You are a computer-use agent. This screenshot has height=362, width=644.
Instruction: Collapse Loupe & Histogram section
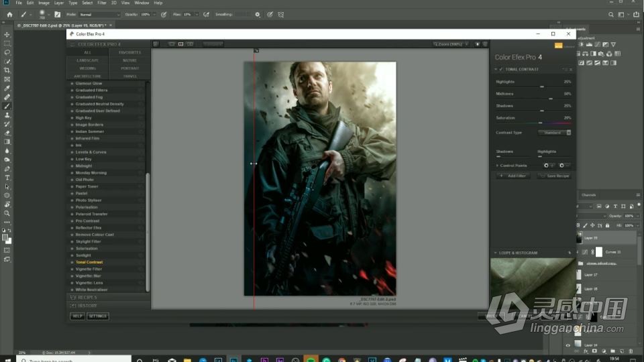[495, 253]
